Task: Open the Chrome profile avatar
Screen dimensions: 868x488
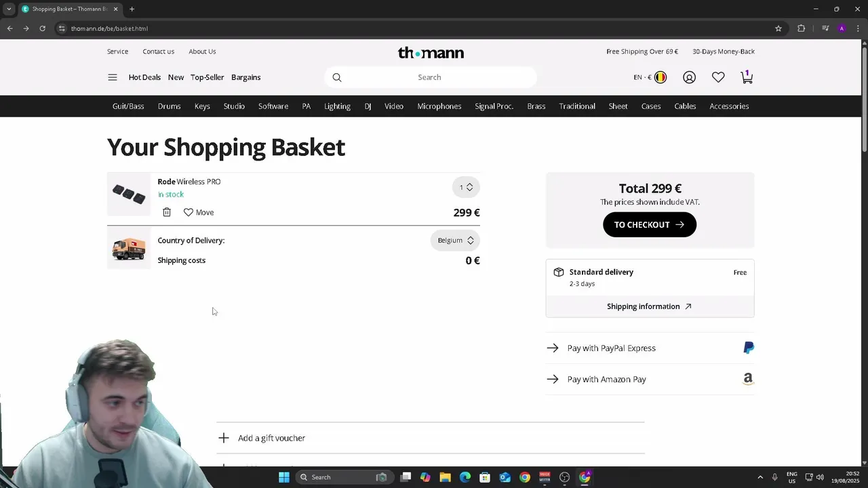Action: pos(842,28)
